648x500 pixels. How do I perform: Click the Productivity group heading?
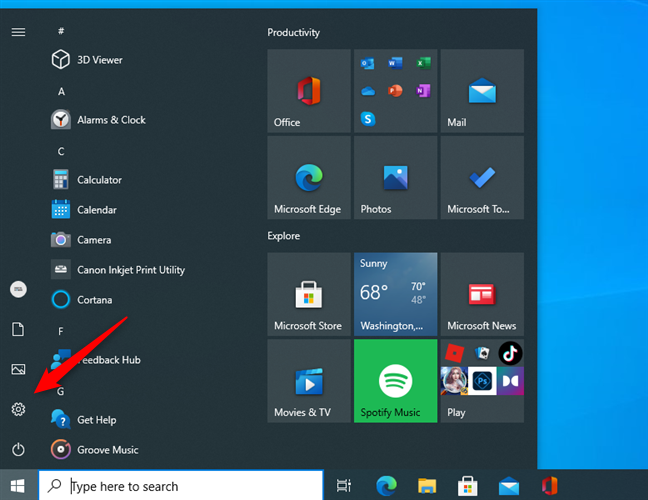coord(293,32)
